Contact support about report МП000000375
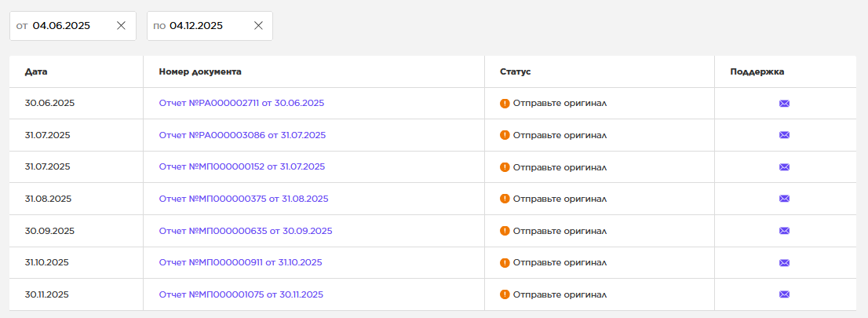This screenshot has width=868, height=318. point(784,199)
